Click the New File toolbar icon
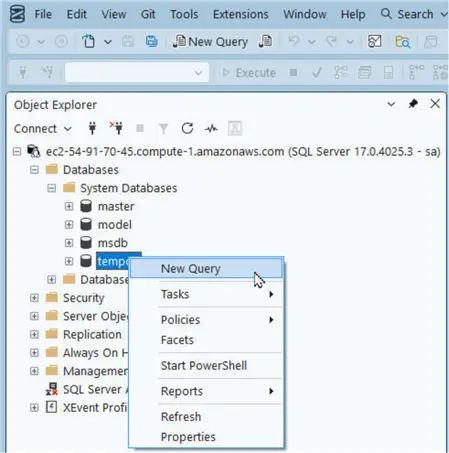Image resolution: width=449 pixels, height=453 pixels. click(x=89, y=42)
